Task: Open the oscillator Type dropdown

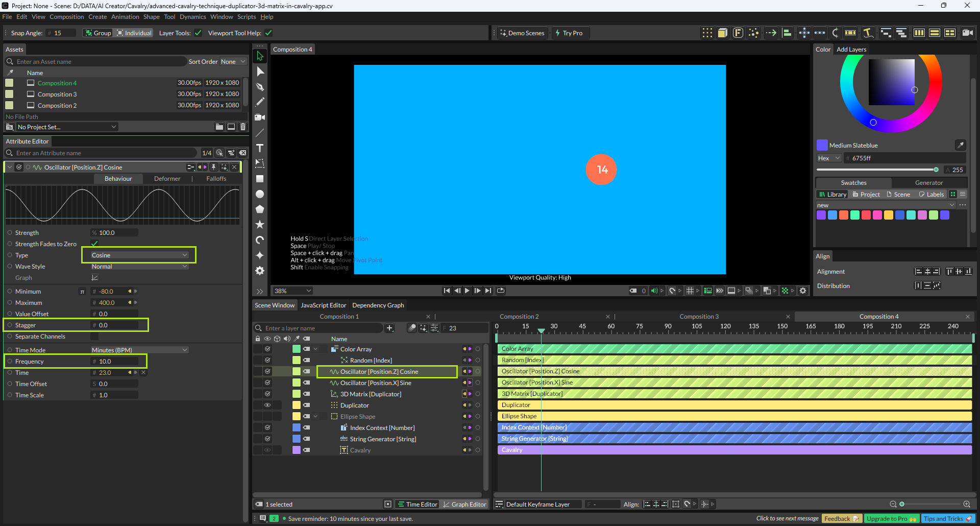Action: 139,255
